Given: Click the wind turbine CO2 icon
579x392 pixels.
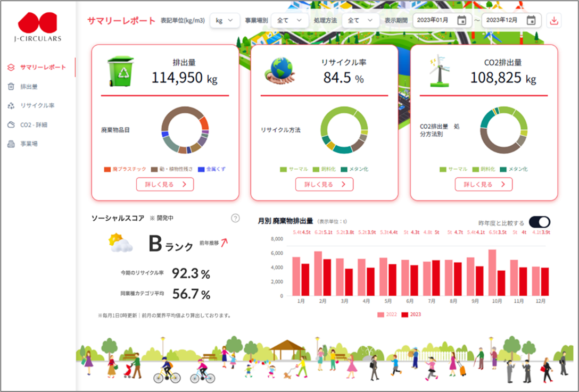Looking at the screenshot, I should (x=440, y=71).
